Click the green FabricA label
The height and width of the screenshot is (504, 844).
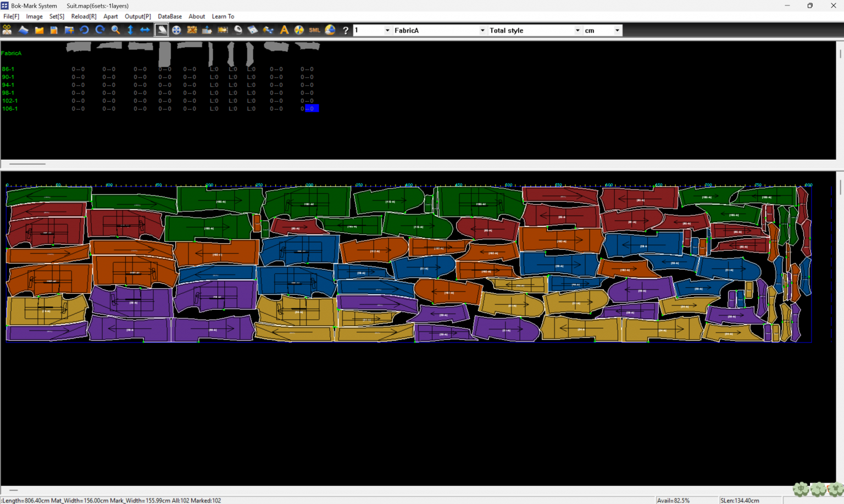pyautogui.click(x=11, y=53)
